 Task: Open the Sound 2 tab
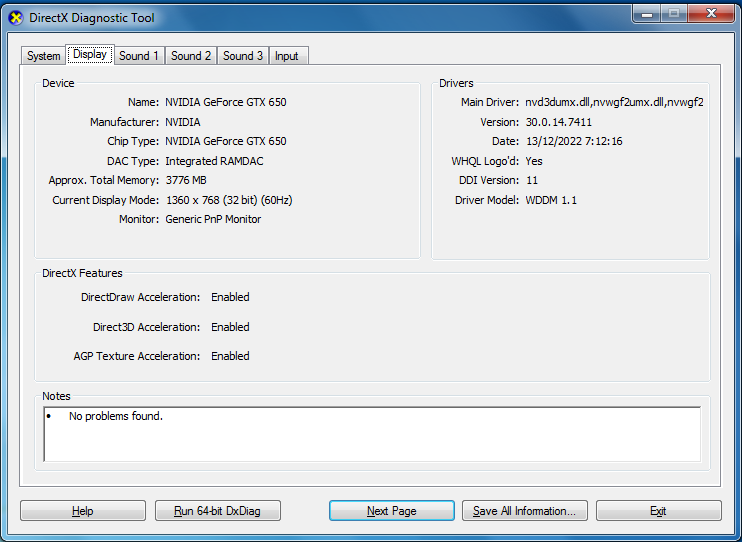tap(191, 56)
